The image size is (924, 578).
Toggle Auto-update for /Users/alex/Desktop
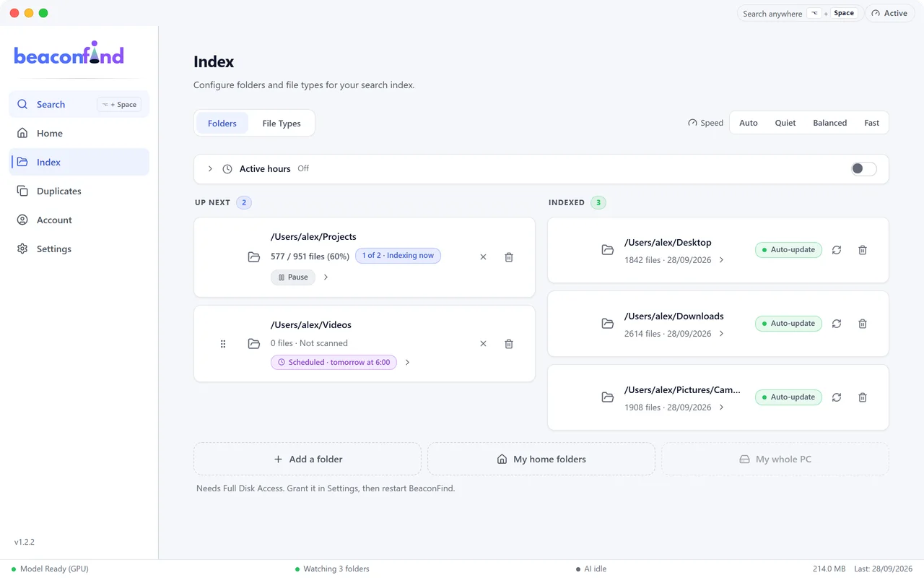click(788, 250)
